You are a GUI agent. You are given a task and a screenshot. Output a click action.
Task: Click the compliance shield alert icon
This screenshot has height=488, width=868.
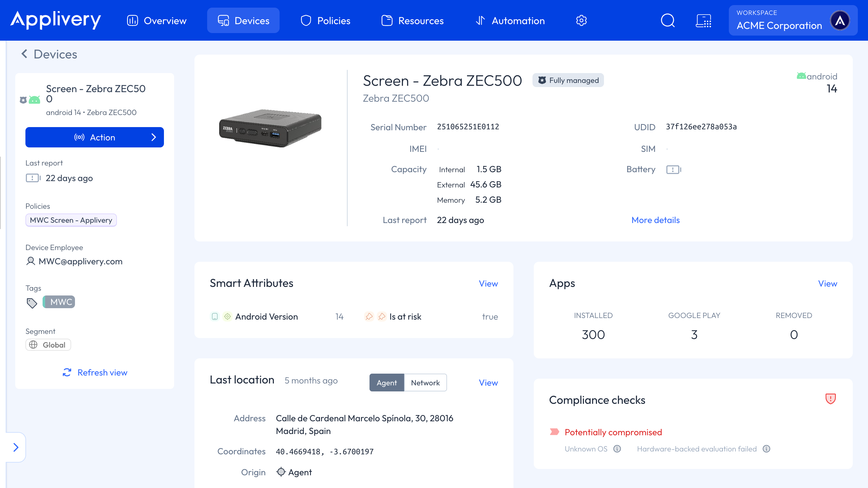click(x=831, y=399)
